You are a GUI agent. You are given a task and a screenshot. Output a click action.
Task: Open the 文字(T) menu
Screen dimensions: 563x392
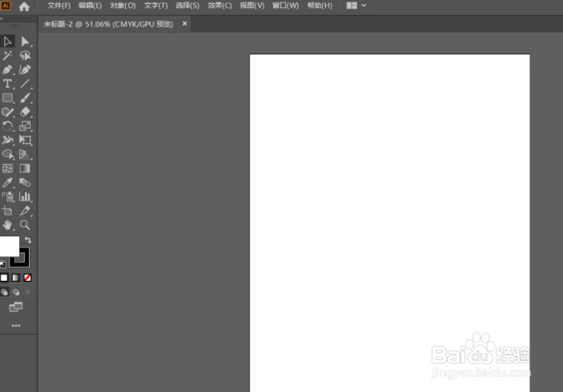pyautogui.click(x=156, y=6)
